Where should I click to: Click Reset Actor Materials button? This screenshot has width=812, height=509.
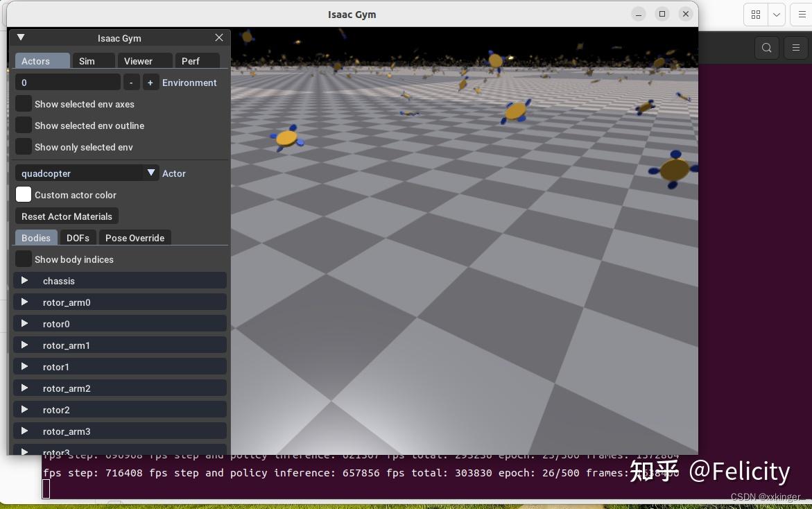67,216
